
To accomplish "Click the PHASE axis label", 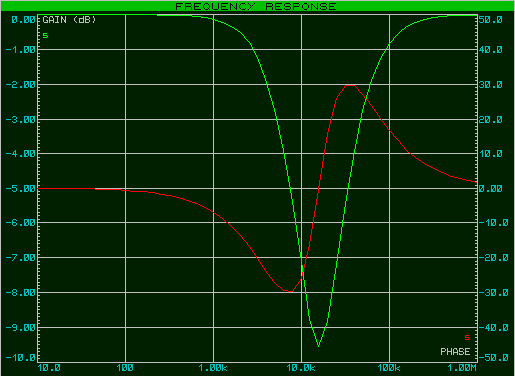I will tap(455, 352).
